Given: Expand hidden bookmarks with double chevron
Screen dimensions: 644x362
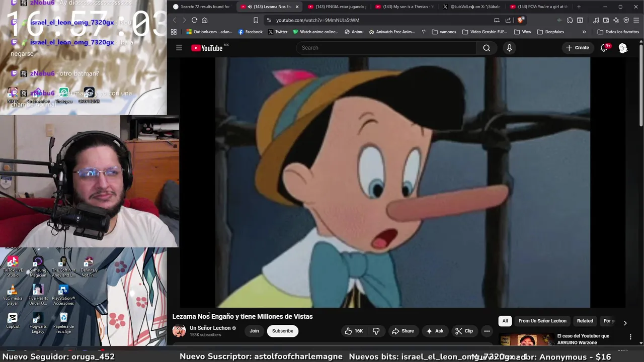Looking at the screenshot, I should click(x=584, y=32).
